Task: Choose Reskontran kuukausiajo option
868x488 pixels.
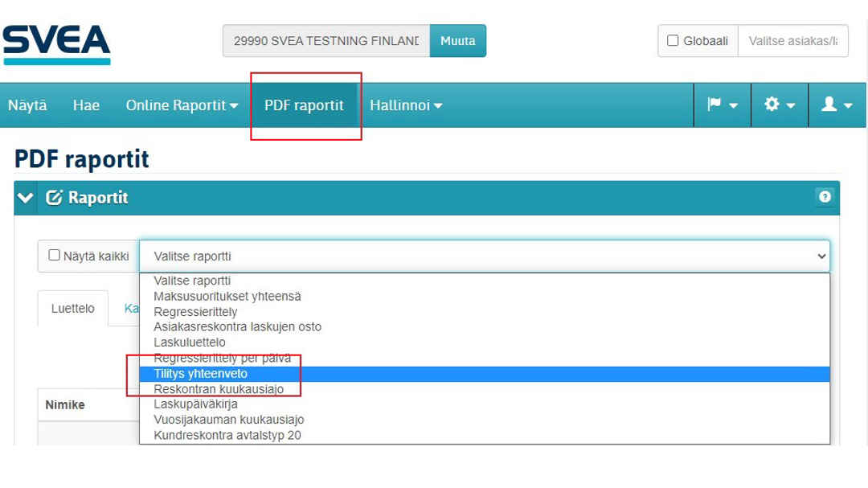Action: point(485,389)
